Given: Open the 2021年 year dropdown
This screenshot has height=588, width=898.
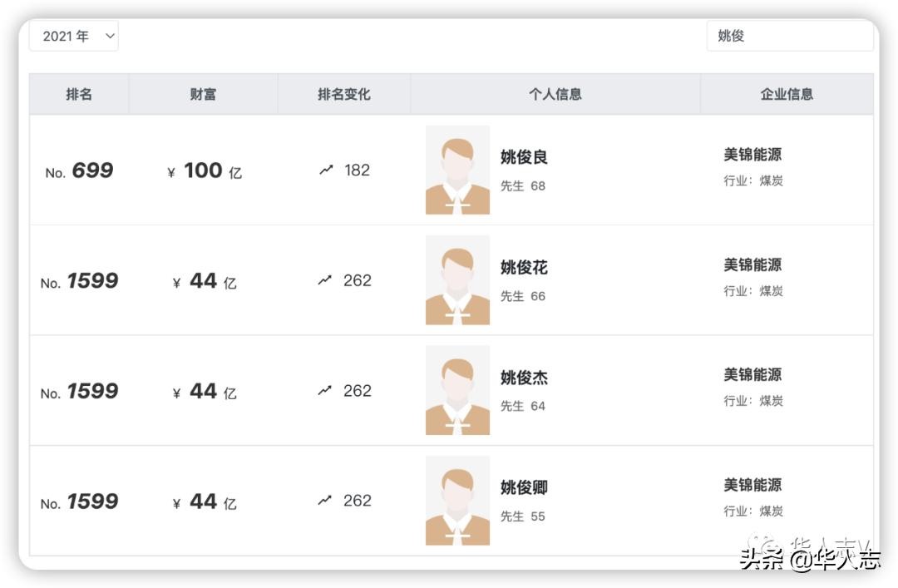Looking at the screenshot, I should coord(74,37).
